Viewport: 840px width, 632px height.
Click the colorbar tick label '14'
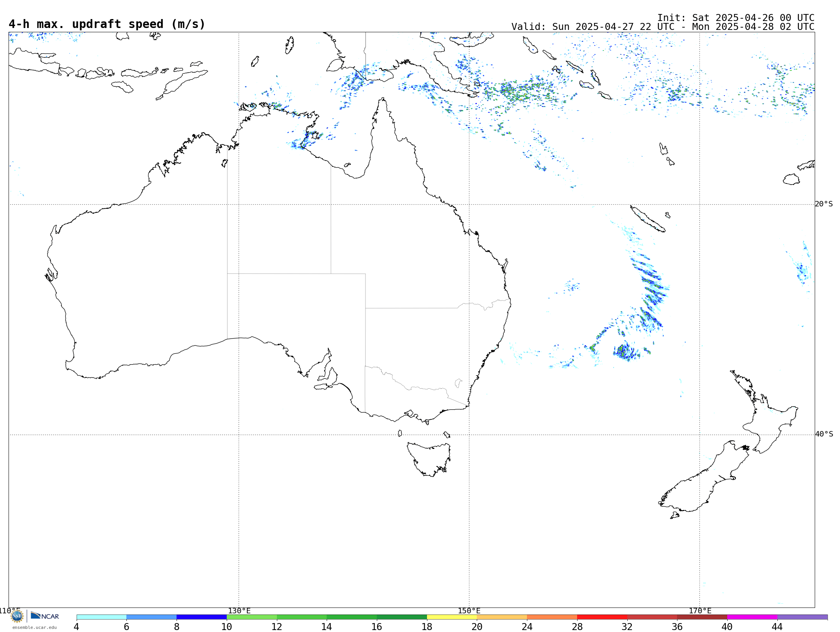(x=327, y=627)
